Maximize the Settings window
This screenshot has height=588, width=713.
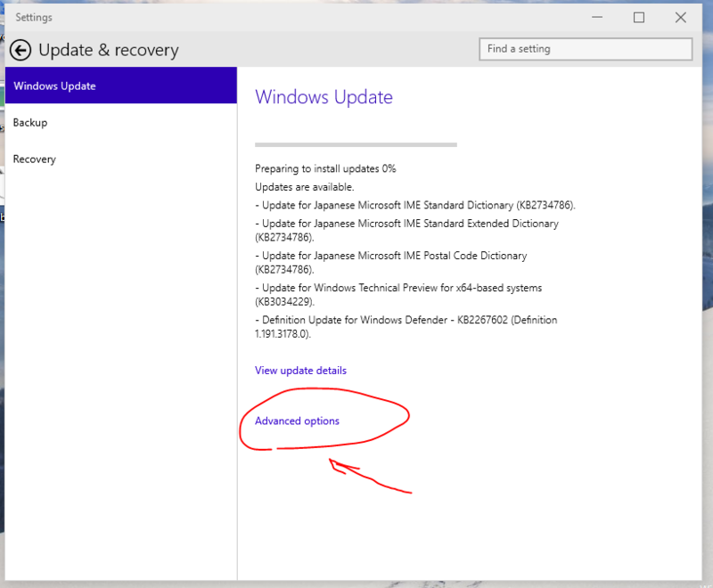click(x=639, y=18)
